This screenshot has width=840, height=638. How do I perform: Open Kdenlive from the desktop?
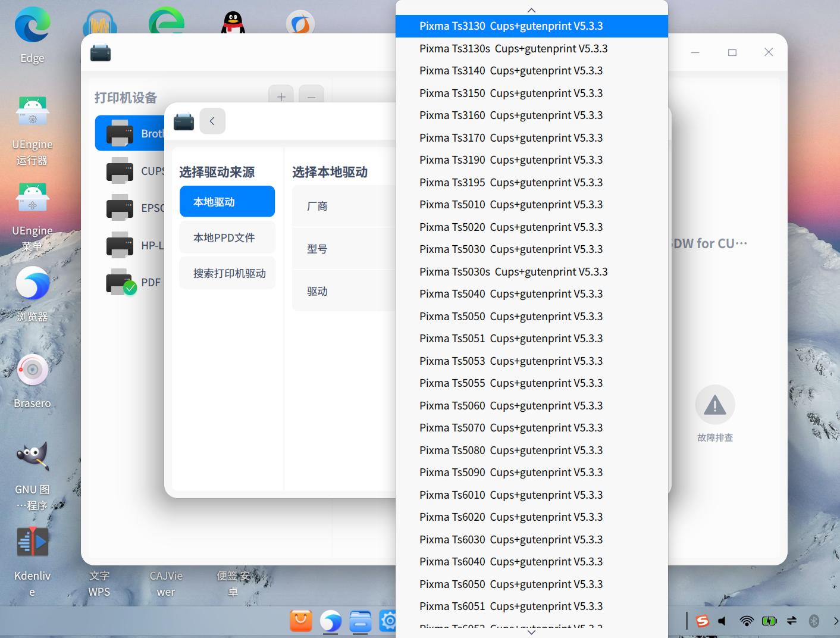pyautogui.click(x=32, y=542)
